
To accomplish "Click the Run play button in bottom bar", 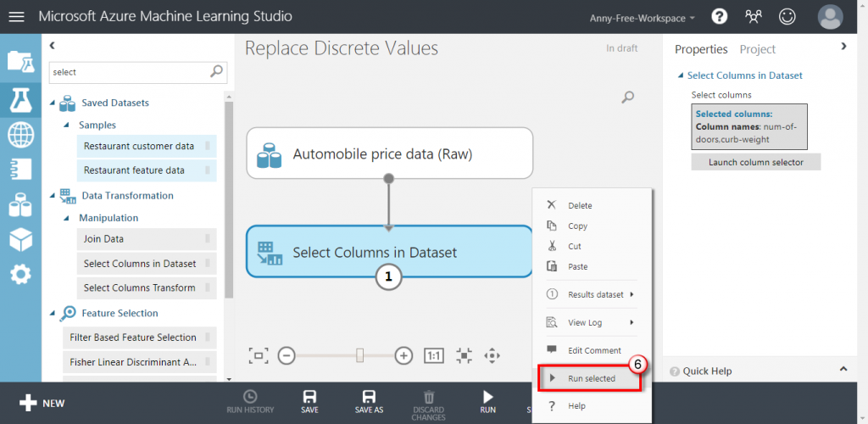I will point(487,401).
